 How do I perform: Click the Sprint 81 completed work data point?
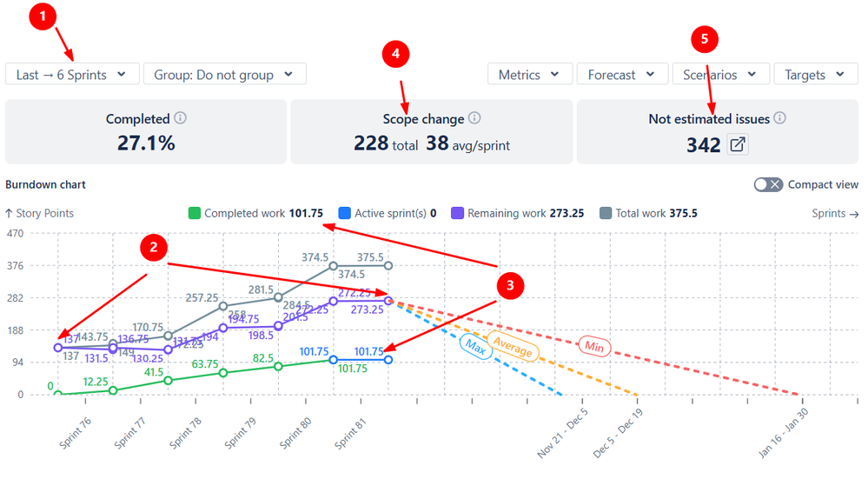pyautogui.click(x=334, y=359)
